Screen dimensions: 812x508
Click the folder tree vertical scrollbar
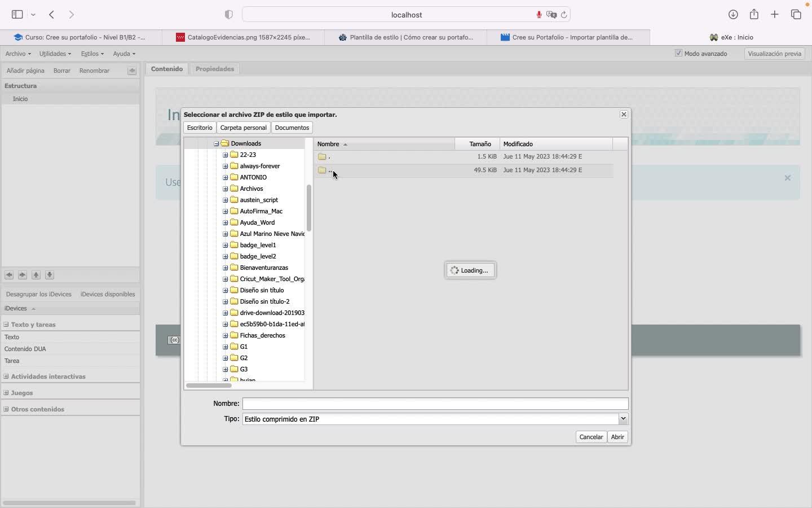tap(309, 208)
